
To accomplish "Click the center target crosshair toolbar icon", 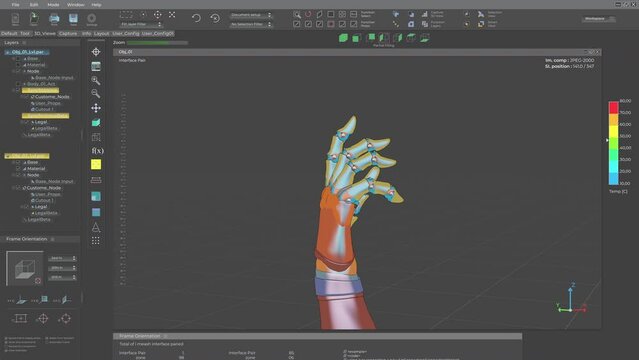I will point(158,15).
